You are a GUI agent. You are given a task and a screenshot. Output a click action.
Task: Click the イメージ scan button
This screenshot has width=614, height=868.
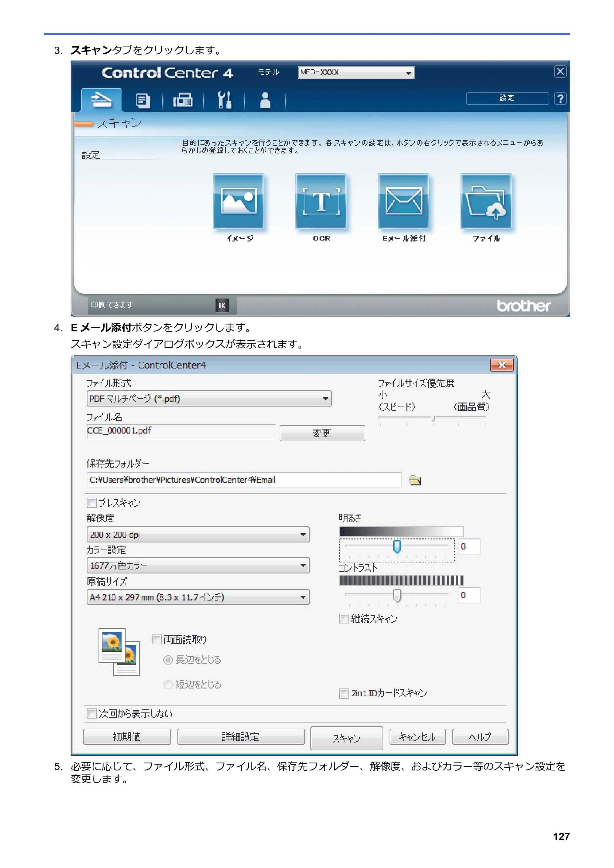tap(238, 201)
